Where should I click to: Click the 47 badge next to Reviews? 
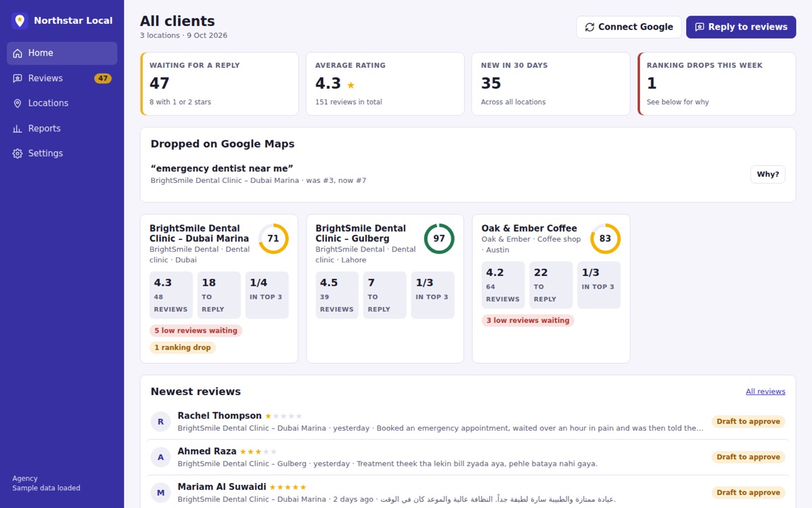pos(103,79)
